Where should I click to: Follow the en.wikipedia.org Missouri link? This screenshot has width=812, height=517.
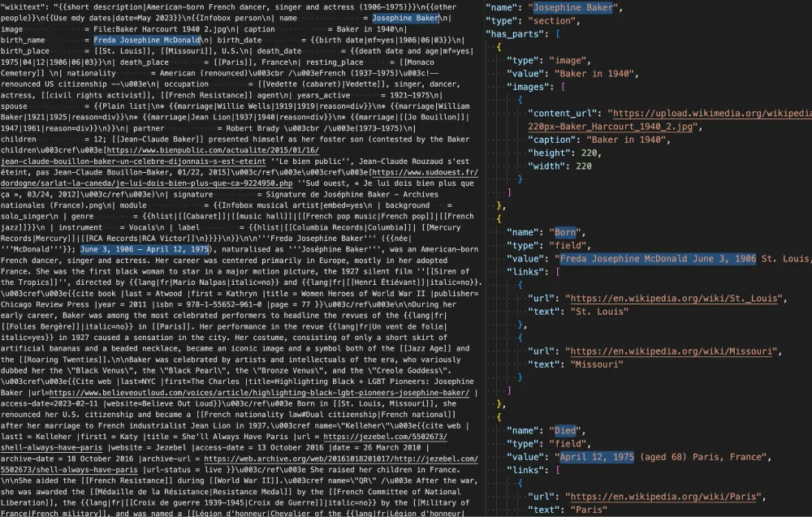click(672, 351)
